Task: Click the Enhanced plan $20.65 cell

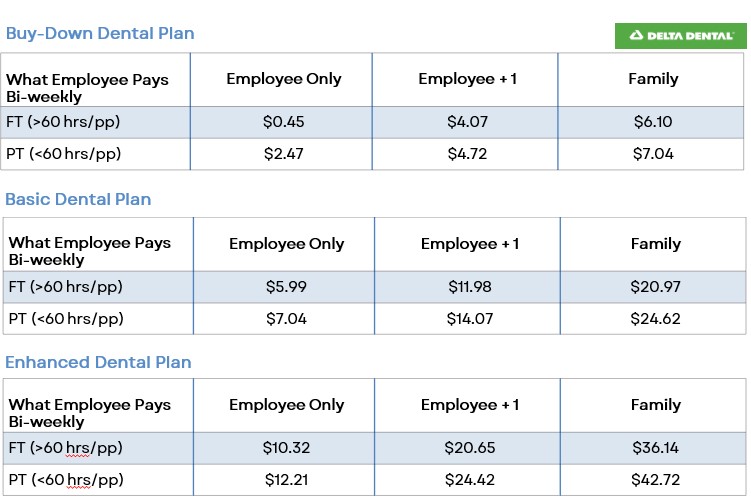Action: [x=469, y=448]
